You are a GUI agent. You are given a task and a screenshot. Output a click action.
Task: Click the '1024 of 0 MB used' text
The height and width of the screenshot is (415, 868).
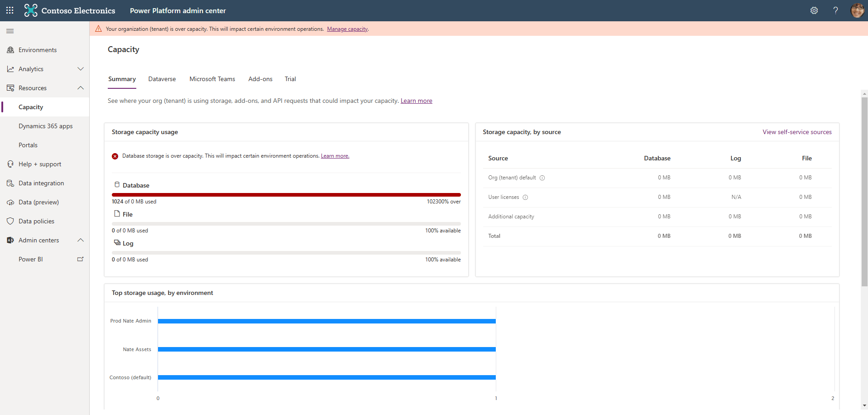coord(134,202)
